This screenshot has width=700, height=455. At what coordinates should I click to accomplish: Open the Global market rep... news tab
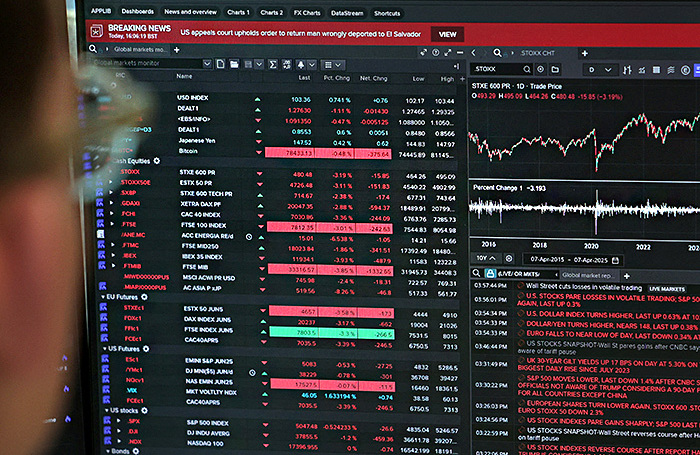[x=588, y=275]
